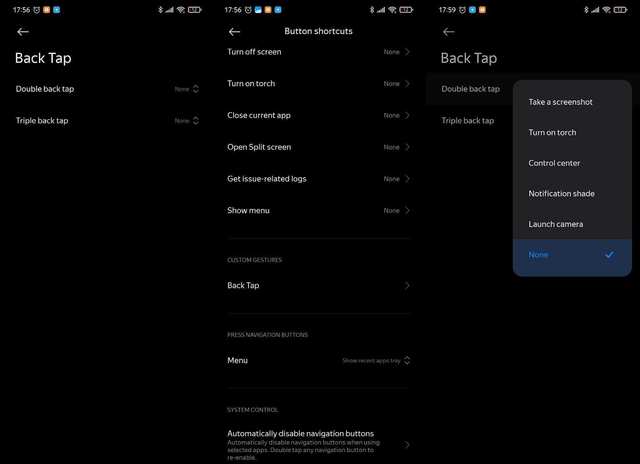Viewport: 640px width, 464px height.
Task: Open Double back tap selector showing None
Action: 187,89
